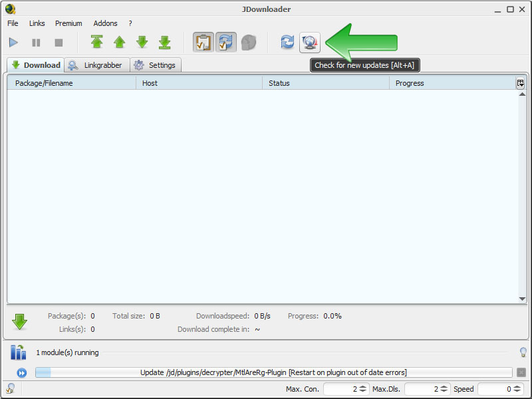The height and width of the screenshot is (399, 532).
Task: Pause downloads with the pause button
Action: 36,43
